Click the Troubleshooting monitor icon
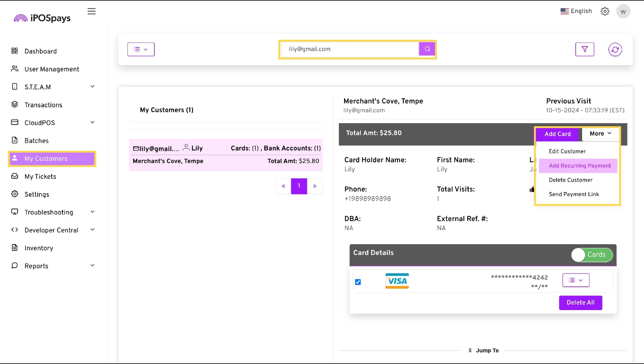This screenshot has height=364, width=644. [x=14, y=212]
